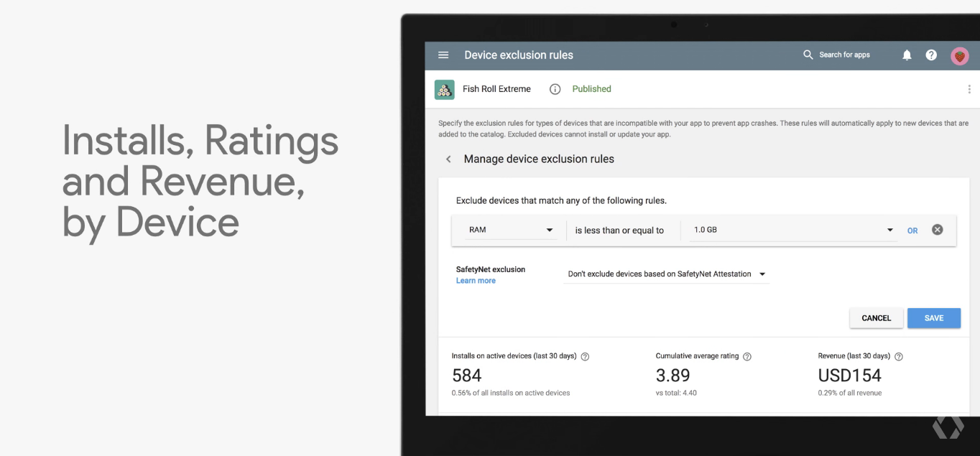Screen dimensions: 980x456
Task: Click the Fish Roll Extreme app icon
Action: tap(444, 90)
